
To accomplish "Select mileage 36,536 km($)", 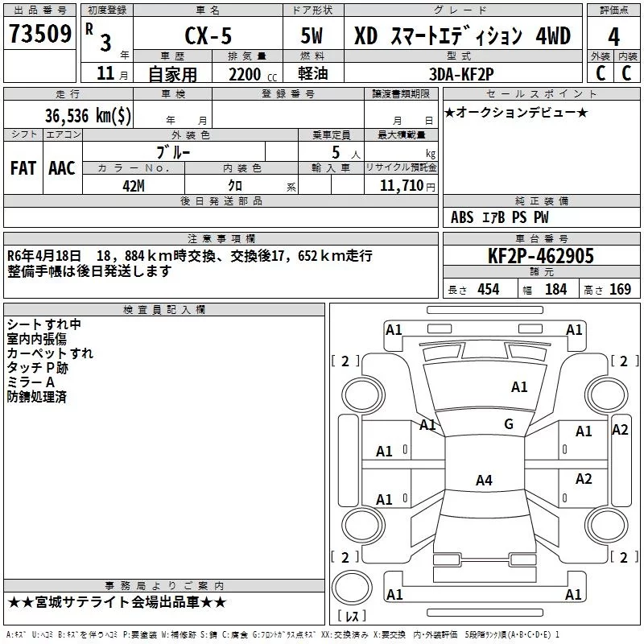I will 88,115.
